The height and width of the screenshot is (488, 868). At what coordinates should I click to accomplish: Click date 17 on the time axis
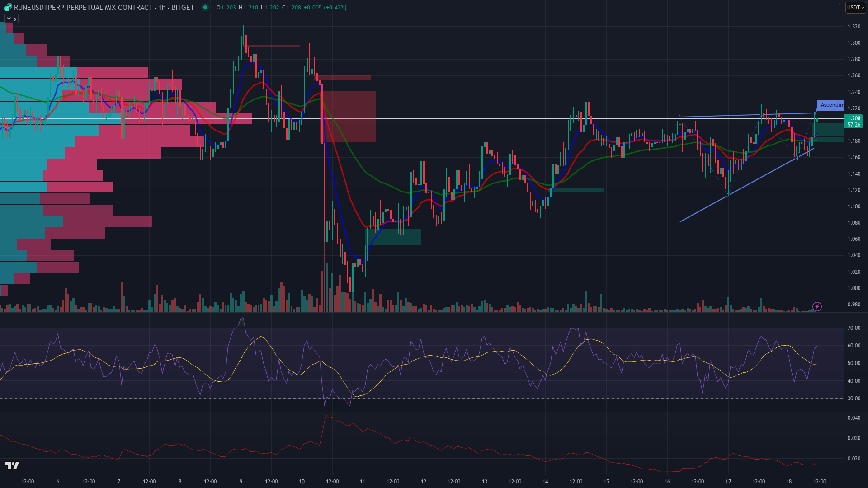point(728,482)
